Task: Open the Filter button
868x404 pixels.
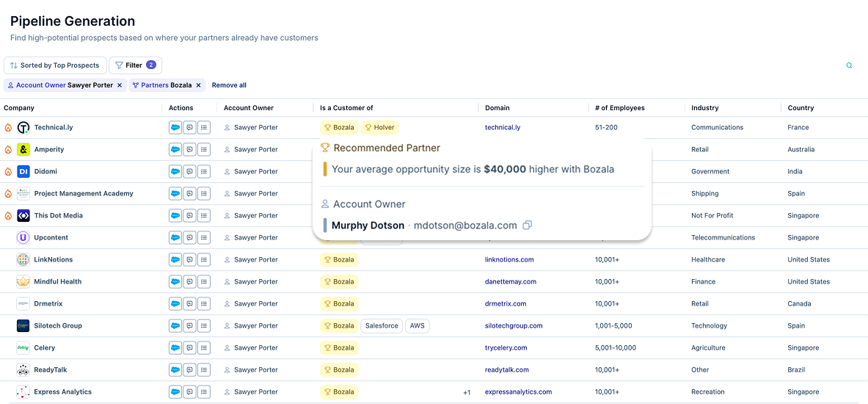Action: [x=135, y=65]
